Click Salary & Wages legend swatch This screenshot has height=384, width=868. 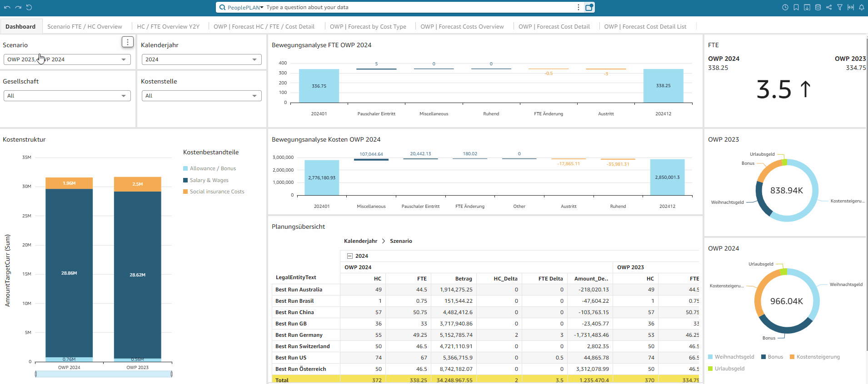(185, 180)
